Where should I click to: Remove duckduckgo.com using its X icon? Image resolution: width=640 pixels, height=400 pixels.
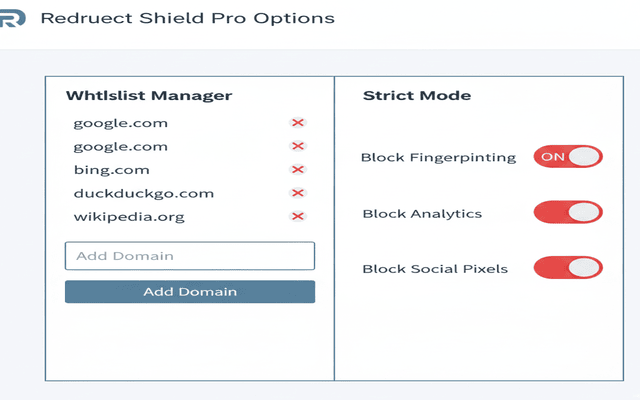pyautogui.click(x=297, y=194)
